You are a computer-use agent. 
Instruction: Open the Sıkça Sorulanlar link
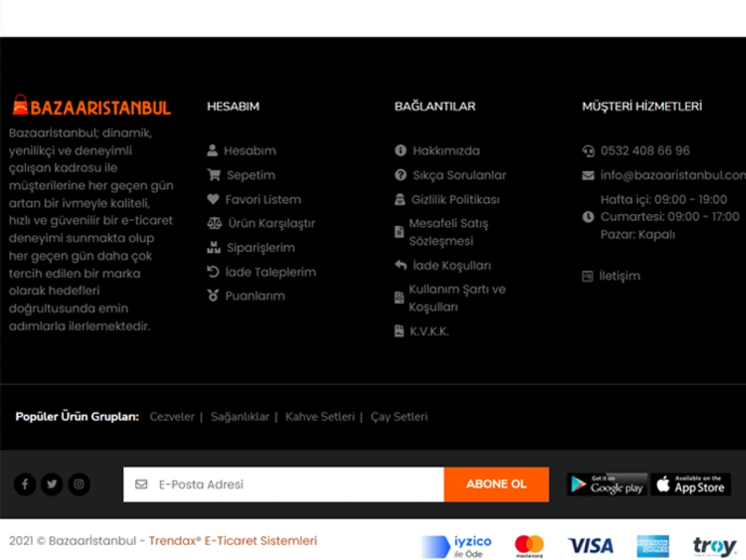pos(459,175)
